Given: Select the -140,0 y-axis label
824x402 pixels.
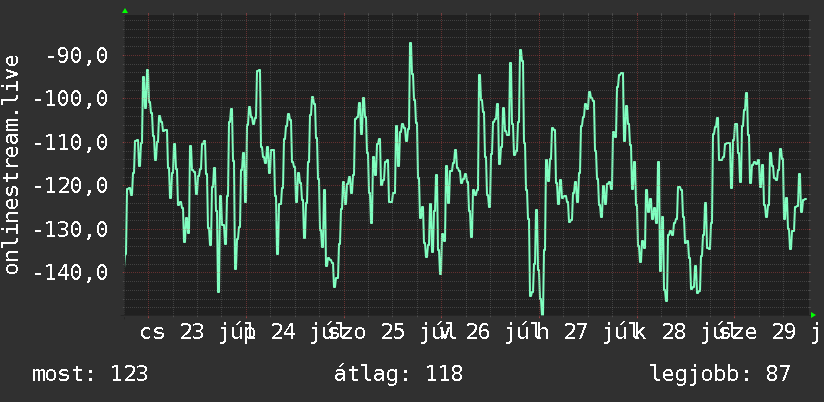Looking at the screenshot, I should [71, 273].
